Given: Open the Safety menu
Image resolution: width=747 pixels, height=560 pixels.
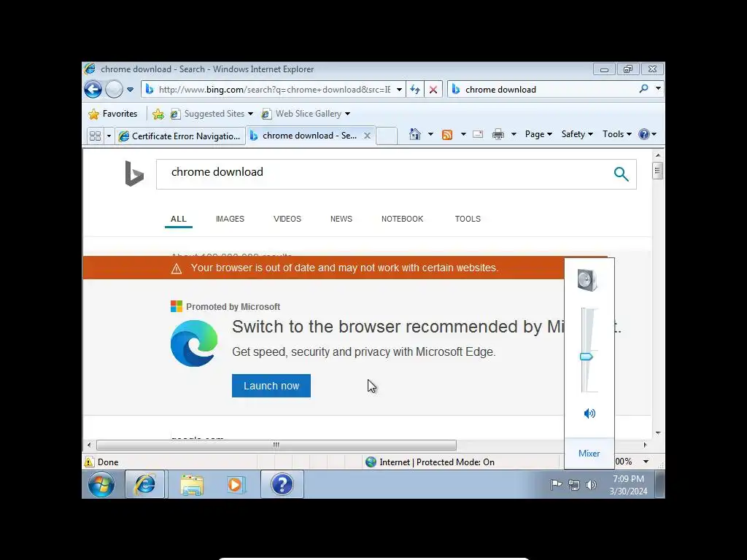Looking at the screenshot, I should pos(577,134).
